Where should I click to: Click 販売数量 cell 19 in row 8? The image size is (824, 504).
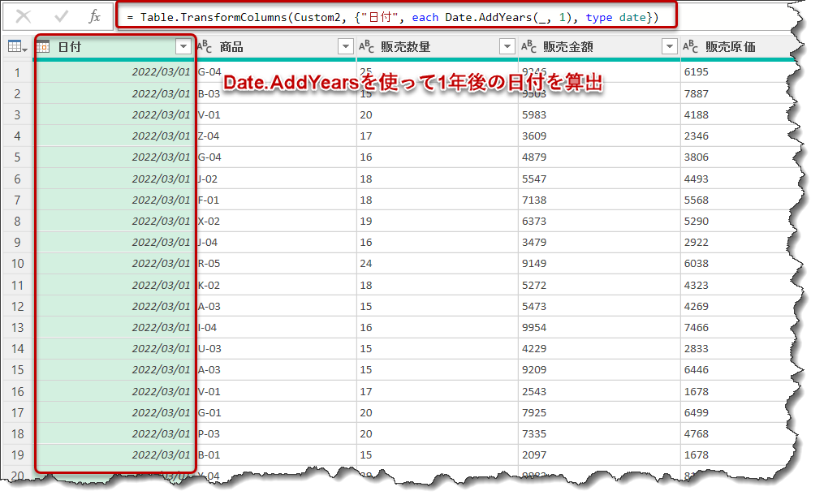tap(438, 222)
